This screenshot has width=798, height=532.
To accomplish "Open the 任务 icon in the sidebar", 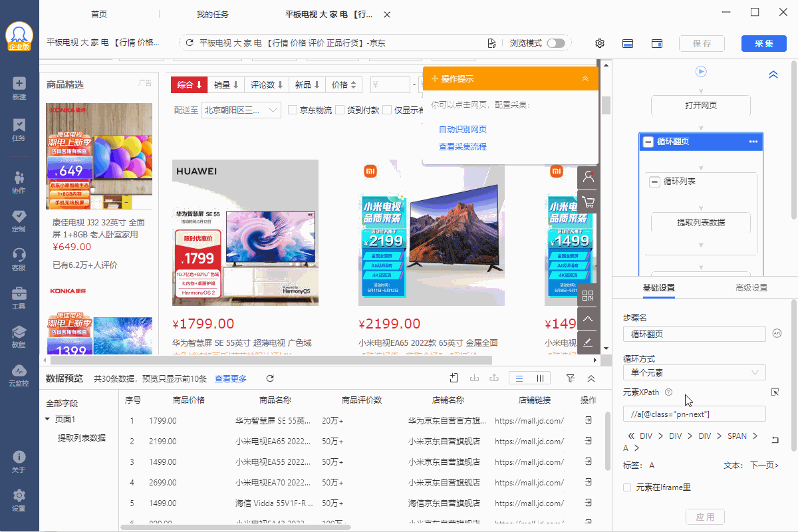I will click(19, 129).
